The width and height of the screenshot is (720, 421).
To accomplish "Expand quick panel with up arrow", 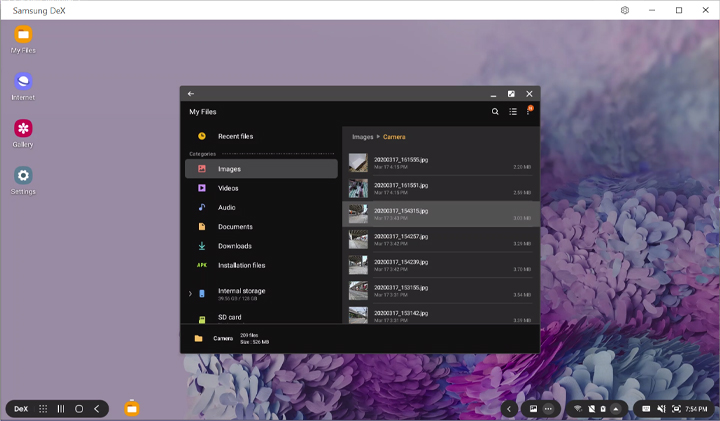I will (x=616, y=409).
